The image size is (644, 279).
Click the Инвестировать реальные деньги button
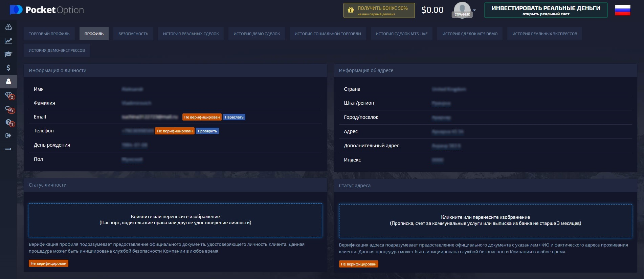click(x=546, y=10)
